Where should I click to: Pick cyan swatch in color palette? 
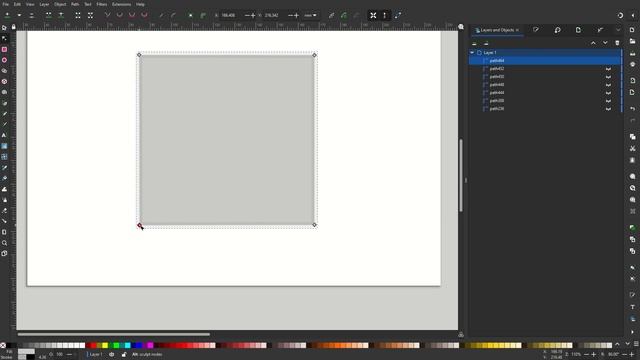[x=128, y=345]
